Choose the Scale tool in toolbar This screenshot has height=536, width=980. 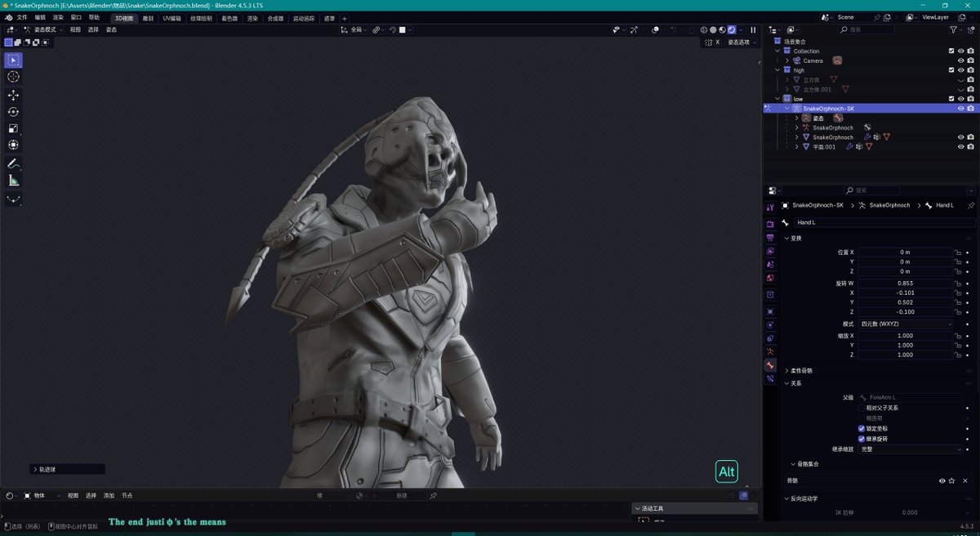tap(13, 128)
